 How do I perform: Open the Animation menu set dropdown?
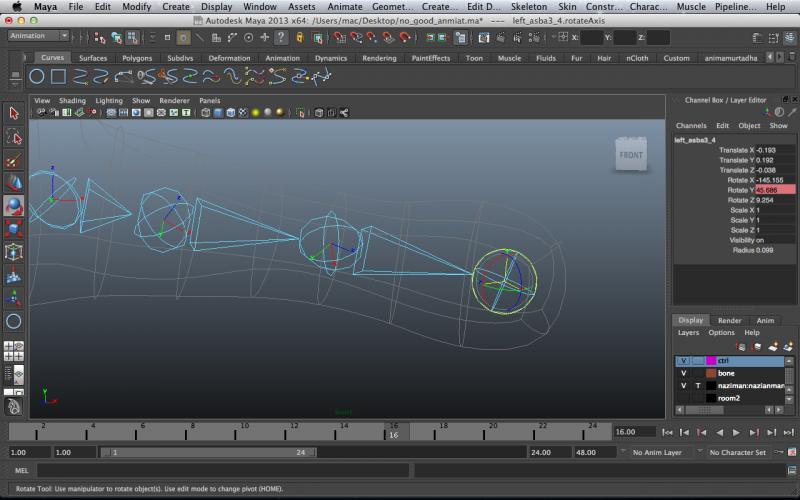pos(39,36)
